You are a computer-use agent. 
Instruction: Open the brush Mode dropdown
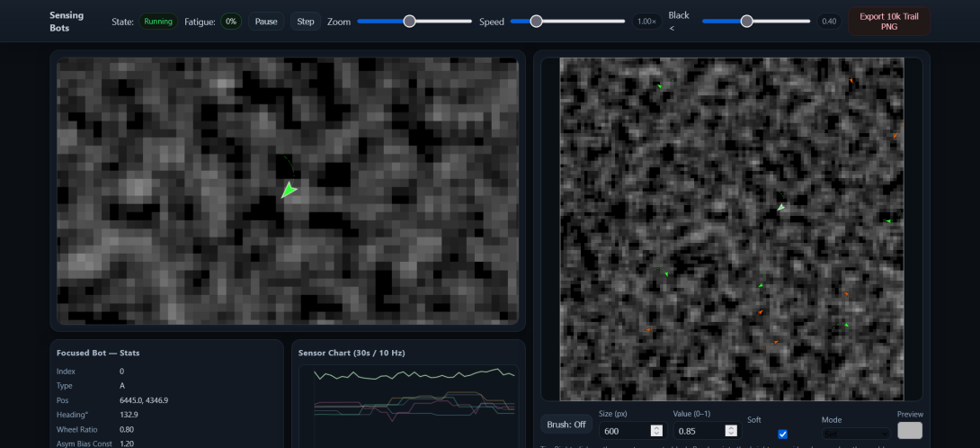856,433
